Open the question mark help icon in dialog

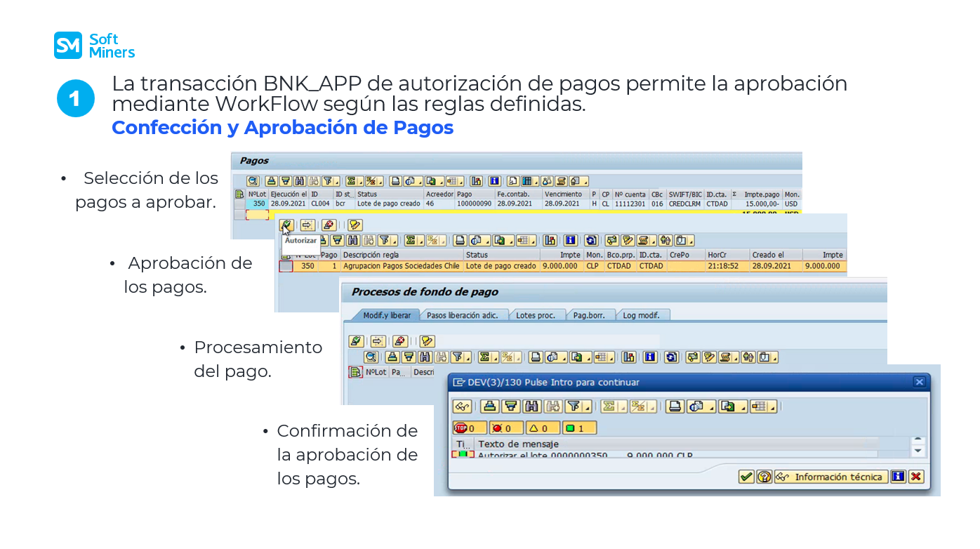click(764, 477)
